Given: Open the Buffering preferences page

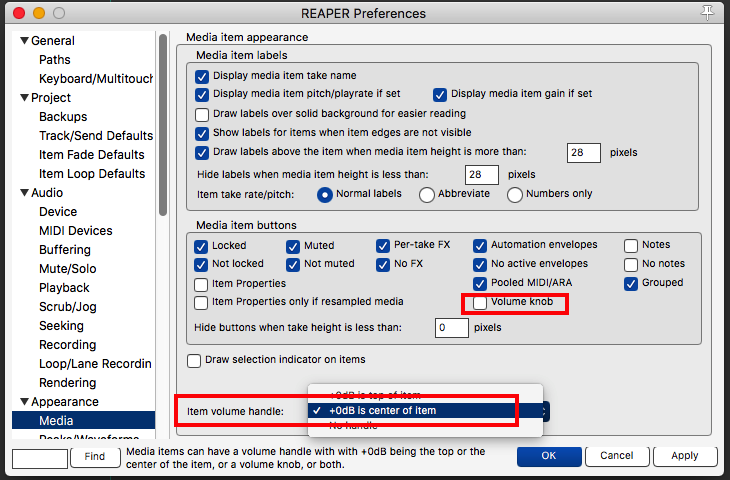Looking at the screenshot, I should (x=65, y=250).
